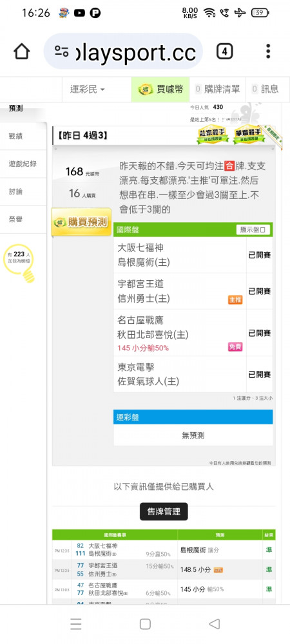
Task: Expand the 運彩民 dropdown
Action: 88,89
